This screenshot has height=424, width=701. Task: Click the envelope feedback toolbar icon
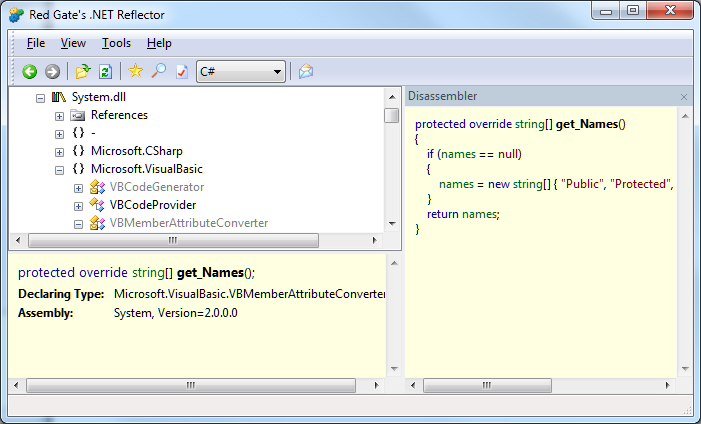point(306,71)
